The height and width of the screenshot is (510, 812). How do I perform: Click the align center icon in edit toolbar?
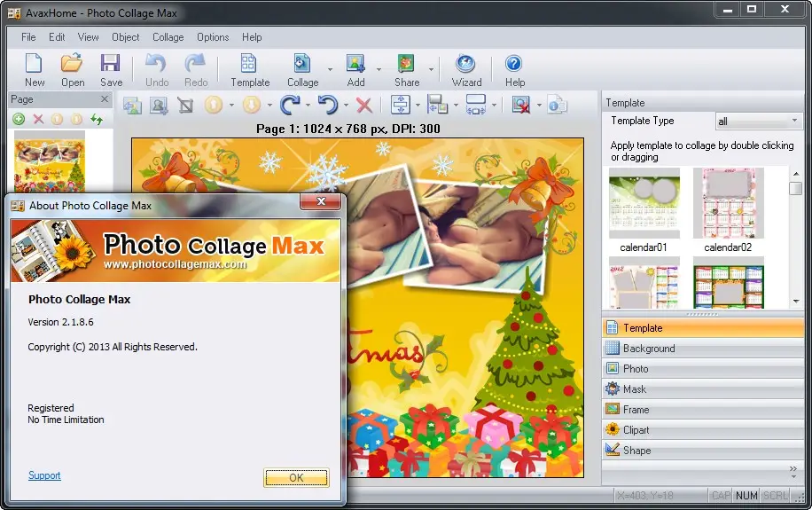tap(401, 106)
